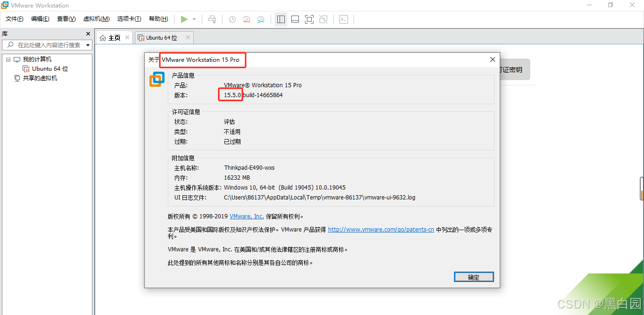
Task: Close the About VMware Workstation dialog
Action: [x=493, y=60]
